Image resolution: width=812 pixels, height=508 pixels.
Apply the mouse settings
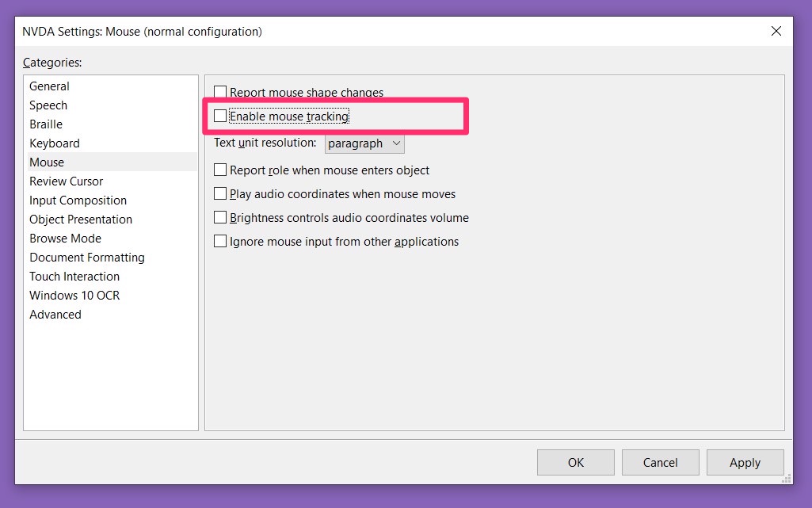(745, 463)
